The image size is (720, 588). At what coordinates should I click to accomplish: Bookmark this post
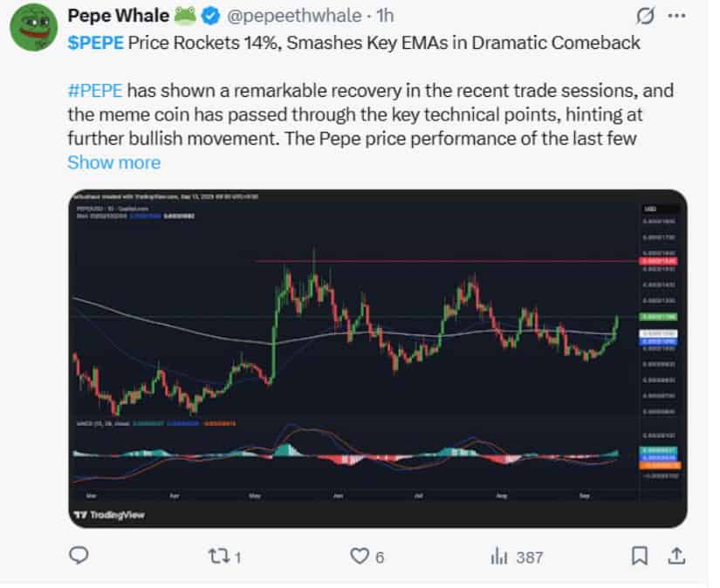click(x=640, y=556)
